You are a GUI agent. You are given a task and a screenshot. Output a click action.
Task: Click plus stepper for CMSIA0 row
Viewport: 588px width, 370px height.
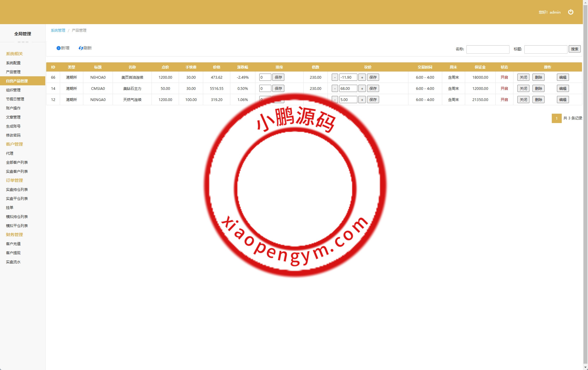pos(362,88)
